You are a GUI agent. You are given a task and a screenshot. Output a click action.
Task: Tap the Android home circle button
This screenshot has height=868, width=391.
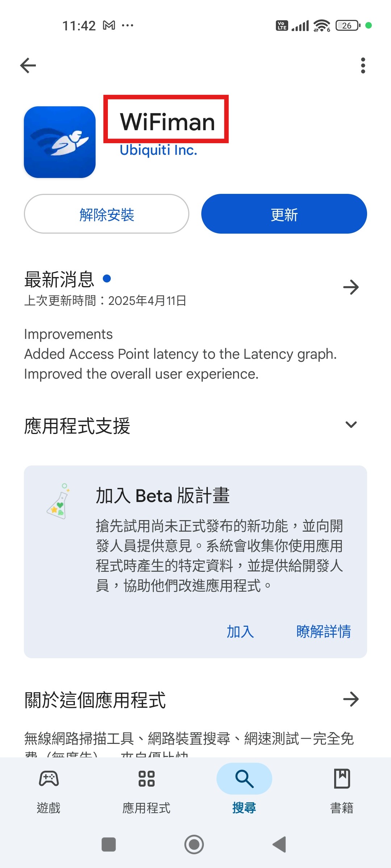[194, 844]
